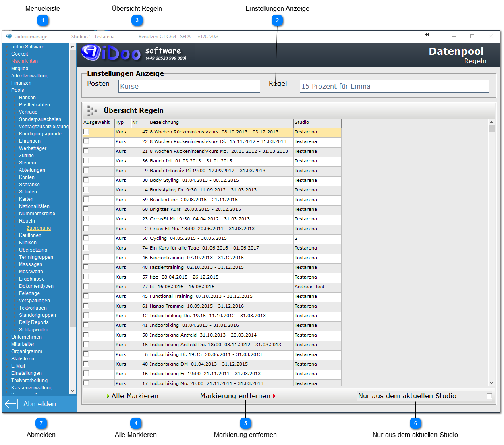Open Mitglied menu item
This screenshot has height=445, width=504.
click(20, 69)
